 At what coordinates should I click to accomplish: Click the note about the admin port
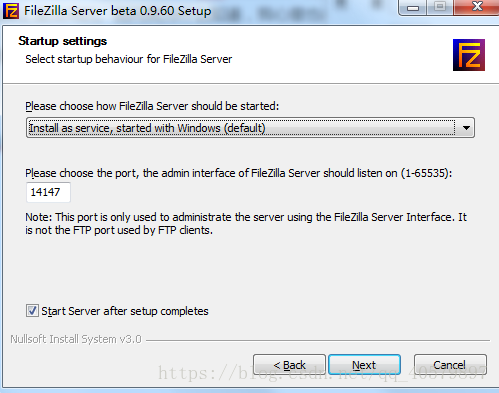point(246,224)
